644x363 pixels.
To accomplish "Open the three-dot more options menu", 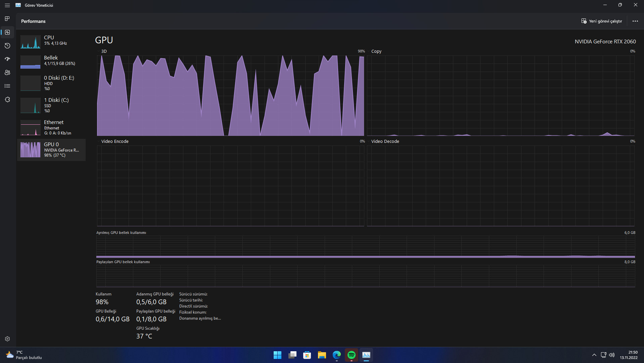I will click(x=635, y=21).
